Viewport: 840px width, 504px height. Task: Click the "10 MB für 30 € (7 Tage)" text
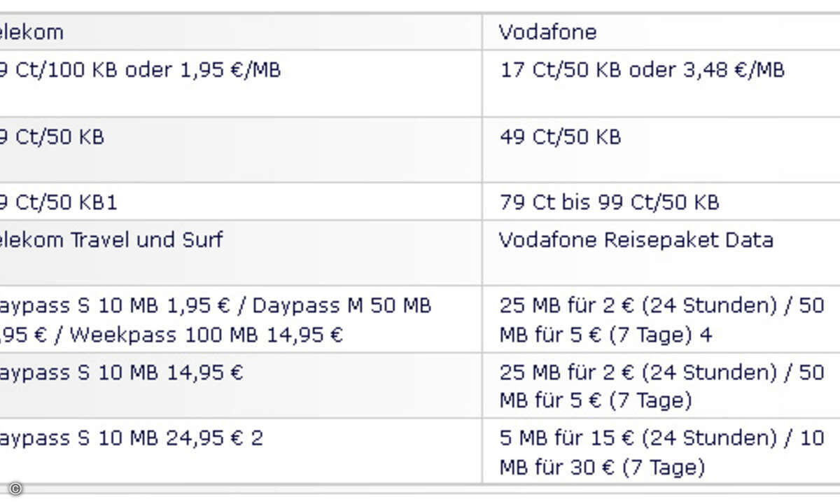[x=602, y=467]
